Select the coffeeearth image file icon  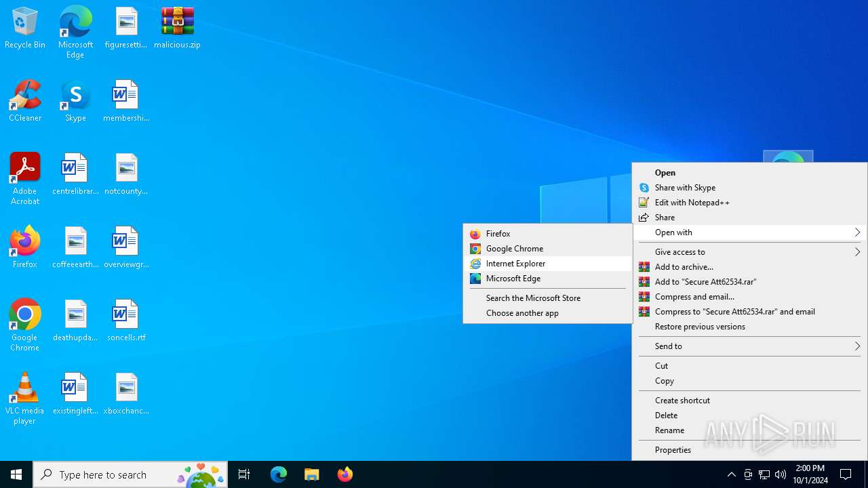[75, 248]
